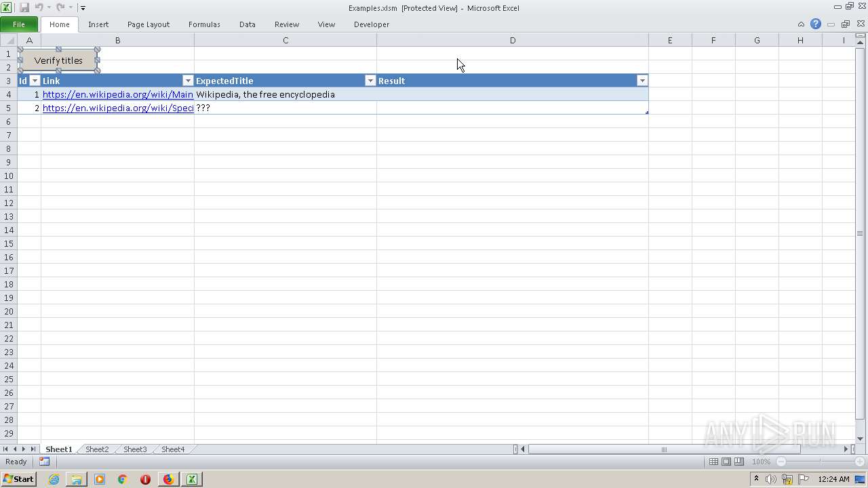Save the workbook from Quick Access Toolbar

(24, 7)
